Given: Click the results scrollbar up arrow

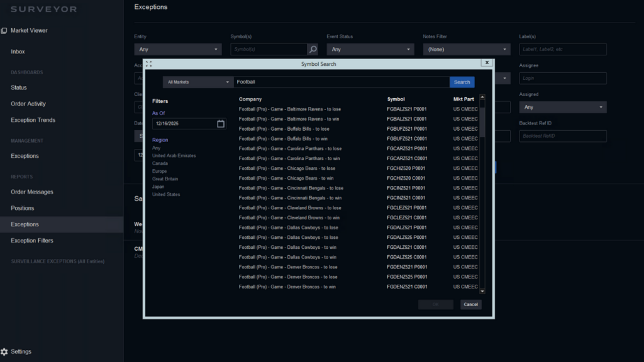Looking at the screenshot, I should pos(482,97).
